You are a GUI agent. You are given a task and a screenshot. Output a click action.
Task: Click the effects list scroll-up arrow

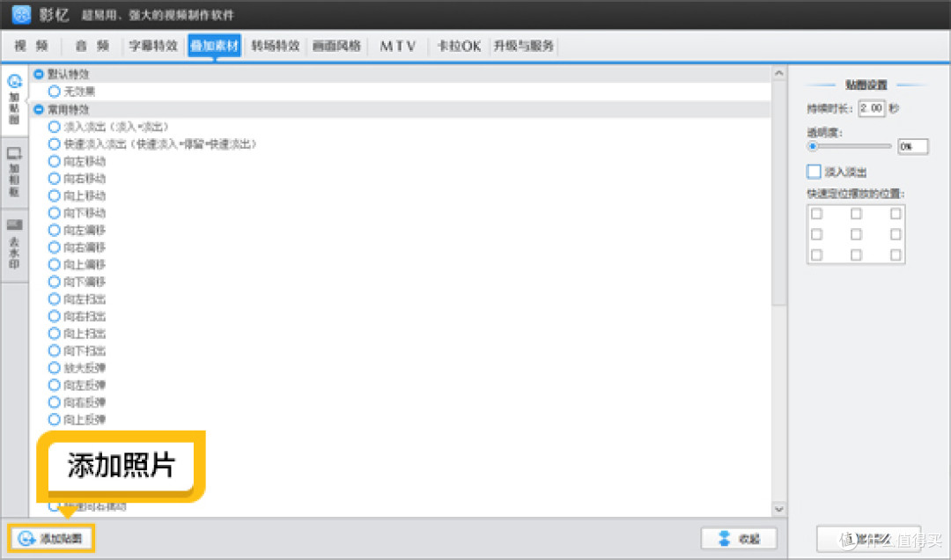(778, 73)
